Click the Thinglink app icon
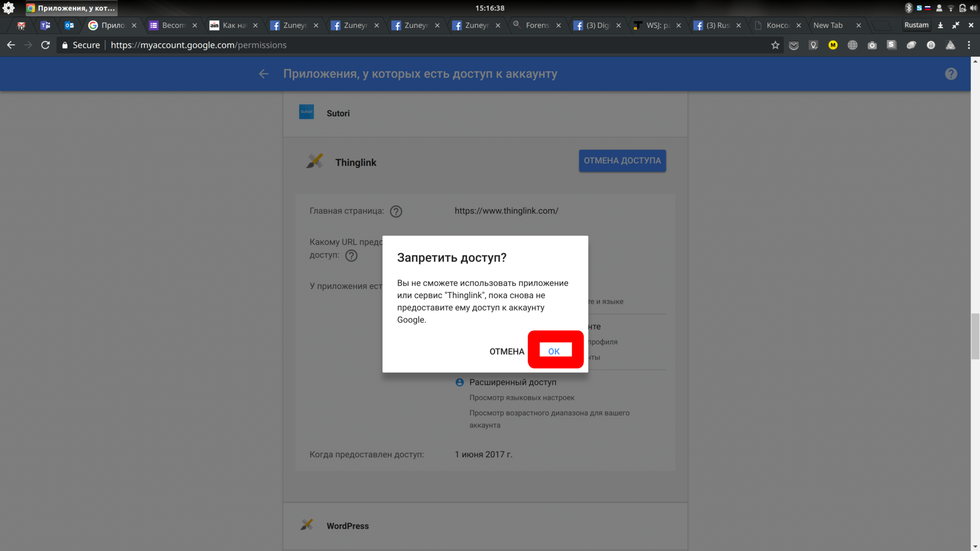 (314, 161)
